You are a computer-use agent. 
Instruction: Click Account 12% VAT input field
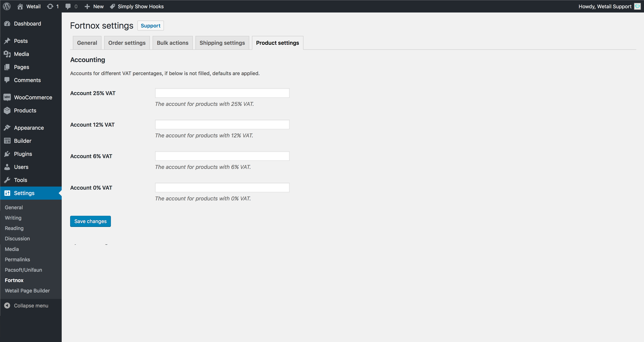click(x=222, y=124)
